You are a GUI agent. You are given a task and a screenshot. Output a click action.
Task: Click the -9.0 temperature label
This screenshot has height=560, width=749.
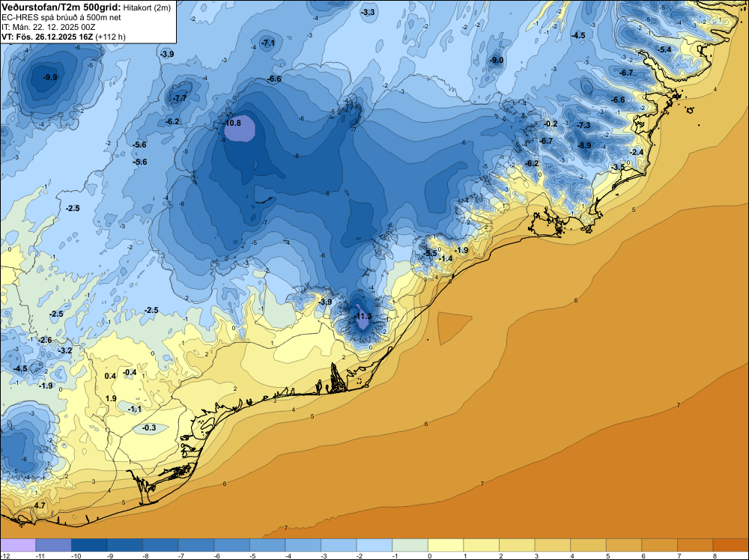[x=497, y=60]
